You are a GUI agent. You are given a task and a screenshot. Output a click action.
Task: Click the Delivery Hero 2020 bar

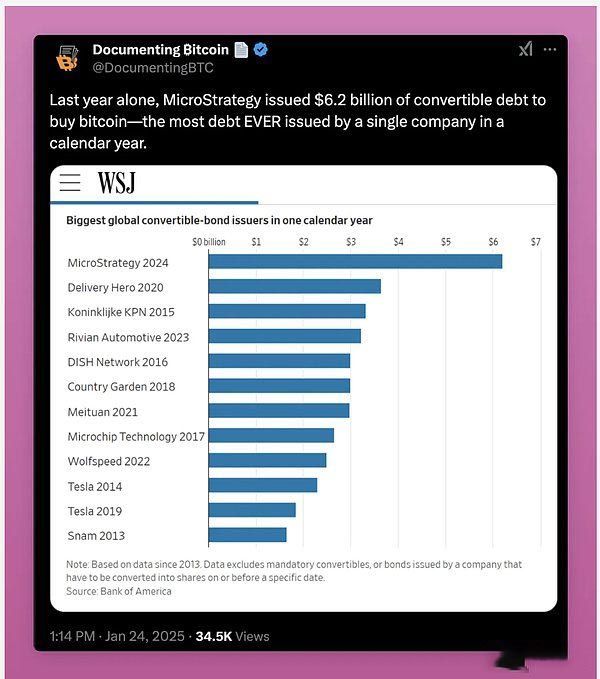[x=294, y=287]
